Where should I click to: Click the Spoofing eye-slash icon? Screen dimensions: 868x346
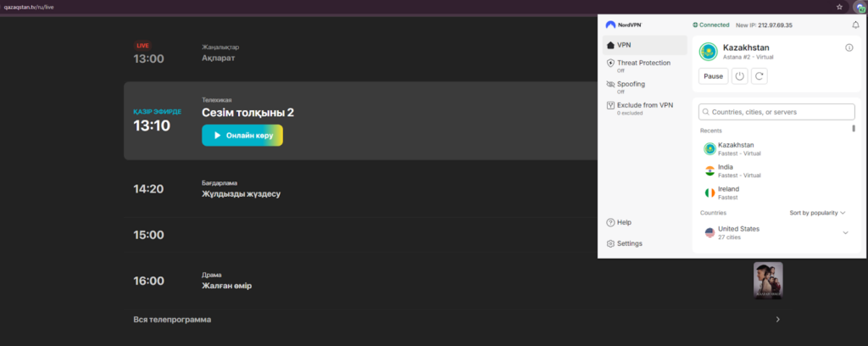(610, 84)
